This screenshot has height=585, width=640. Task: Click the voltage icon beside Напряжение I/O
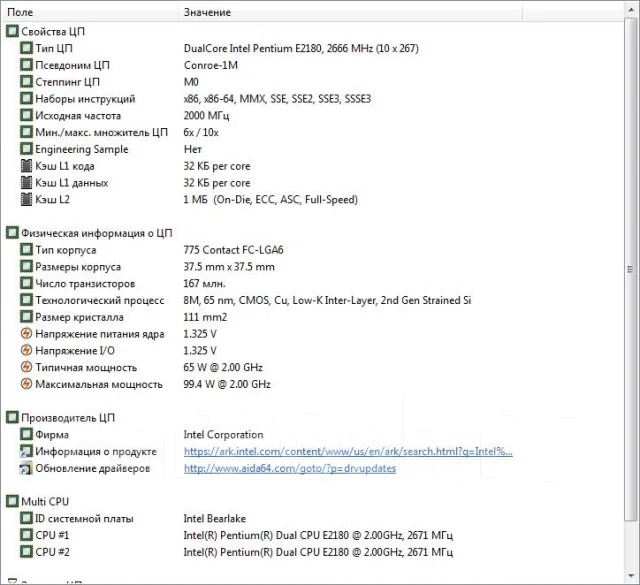click(26, 350)
